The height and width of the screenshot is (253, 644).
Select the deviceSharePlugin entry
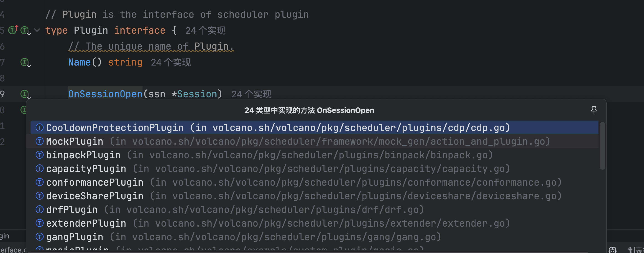(95, 196)
